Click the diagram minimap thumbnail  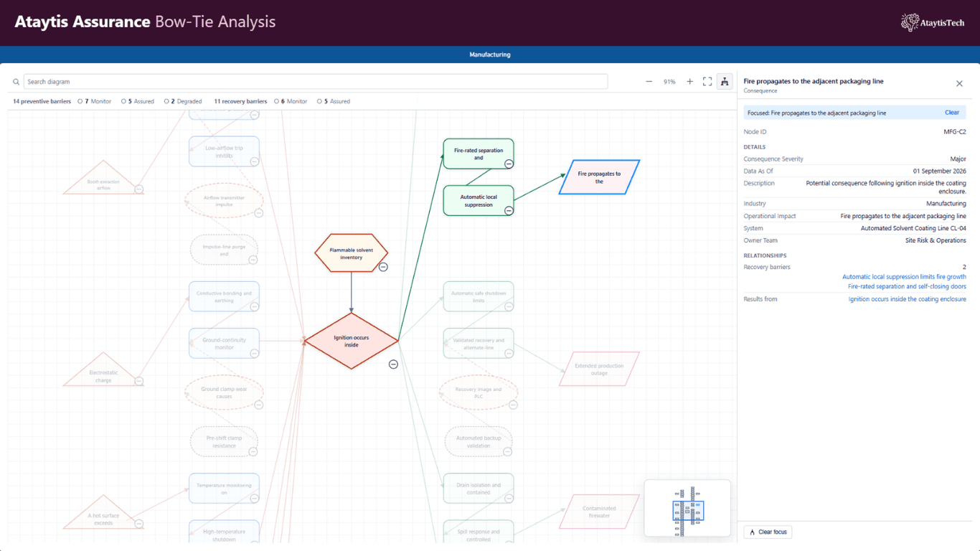[x=687, y=508]
